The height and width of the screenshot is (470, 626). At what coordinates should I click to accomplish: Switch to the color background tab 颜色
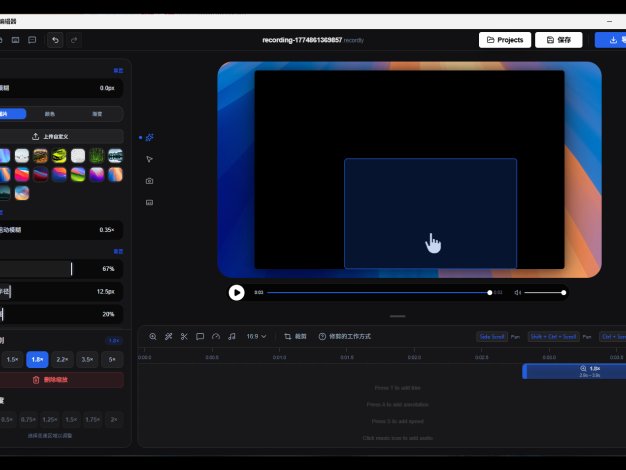(50, 114)
